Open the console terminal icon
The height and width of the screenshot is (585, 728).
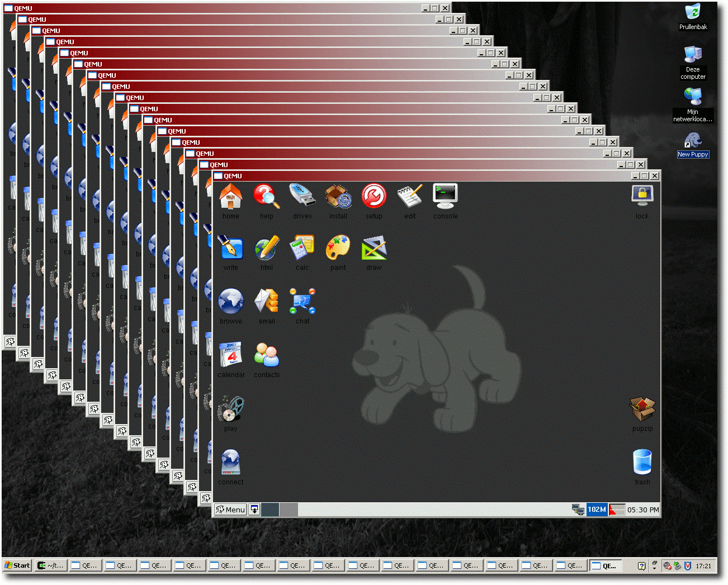445,197
